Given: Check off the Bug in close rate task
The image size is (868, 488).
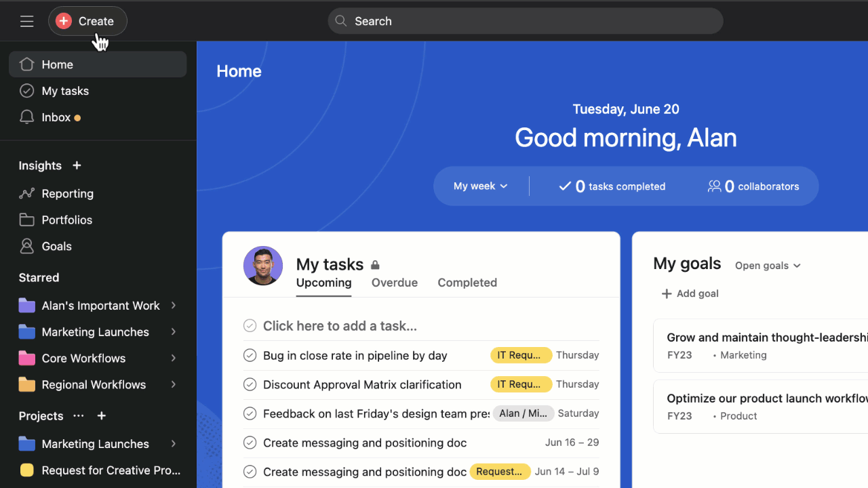Looking at the screenshot, I should (x=250, y=355).
